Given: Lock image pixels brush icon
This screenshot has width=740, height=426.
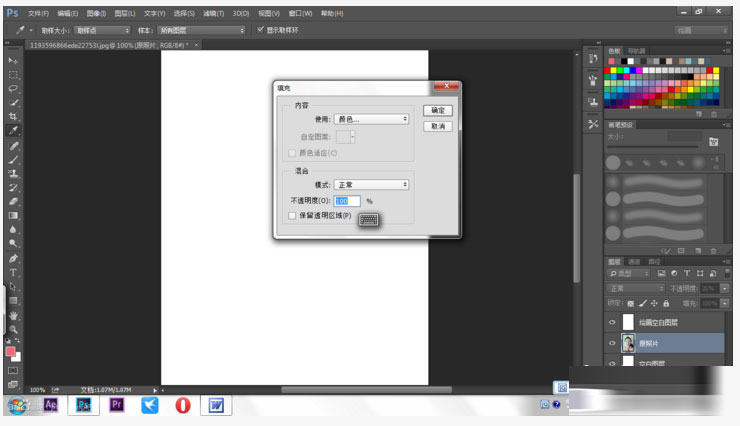Looking at the screenshot, I should 642,303.
